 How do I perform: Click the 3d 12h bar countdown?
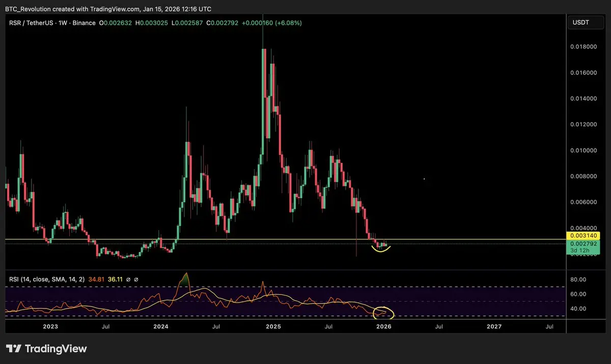click(580, 251)
